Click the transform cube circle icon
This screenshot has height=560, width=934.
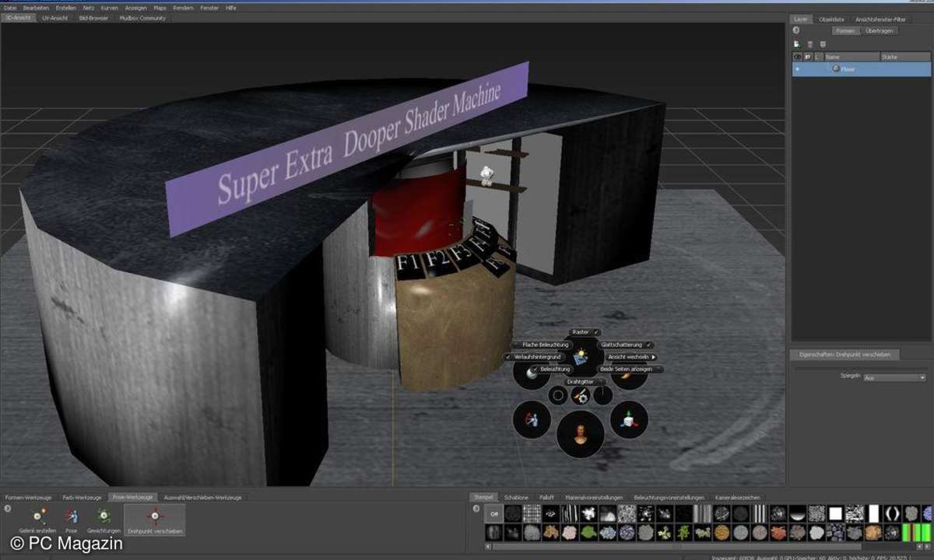click(629, 421)
